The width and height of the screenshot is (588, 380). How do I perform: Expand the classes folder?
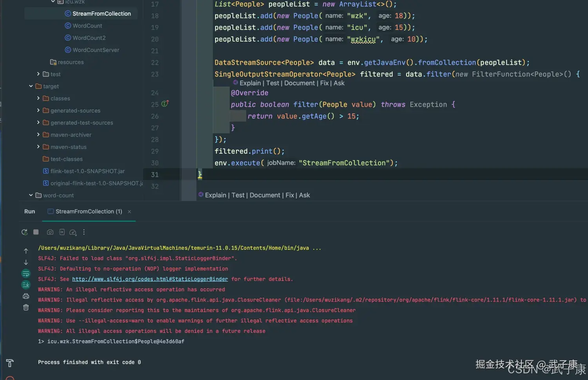(x=38, y=98)
